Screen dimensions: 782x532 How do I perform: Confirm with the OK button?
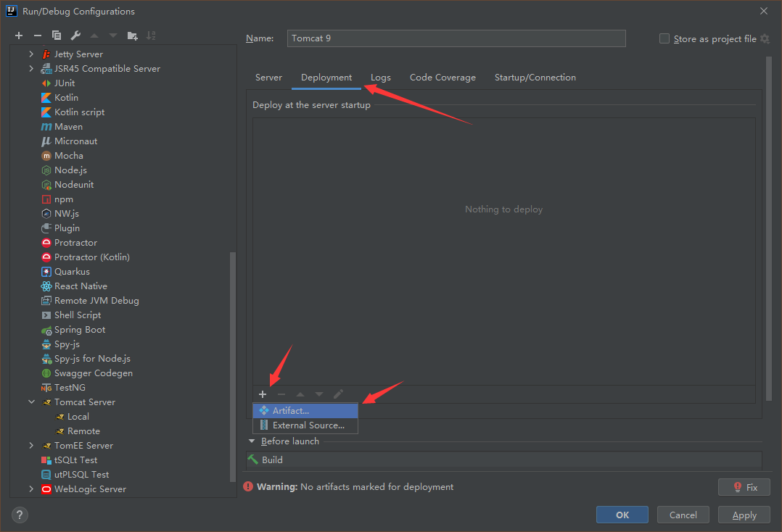coord(622,515)
